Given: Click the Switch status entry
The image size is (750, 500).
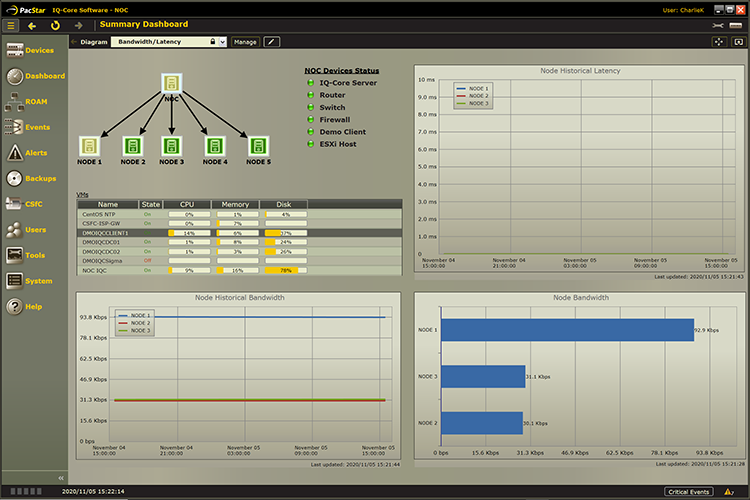Looking at the screenshot, I should click(327, 108).
